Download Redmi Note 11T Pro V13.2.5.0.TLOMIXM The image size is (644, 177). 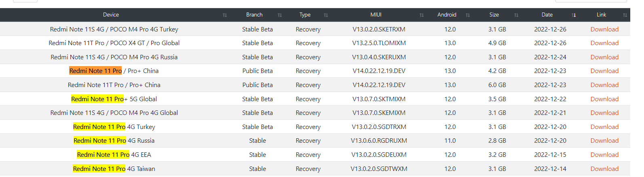click(x=604, y=43)
